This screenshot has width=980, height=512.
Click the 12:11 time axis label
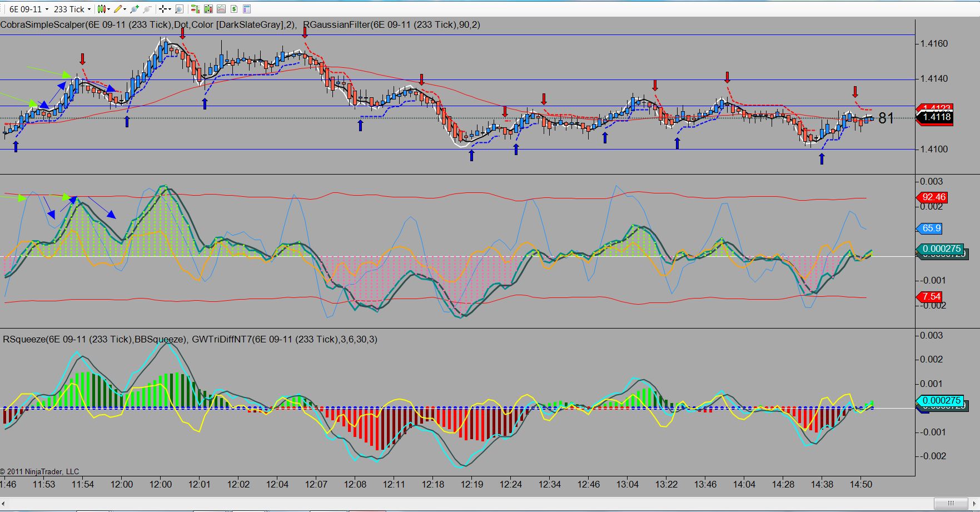(394, 484)
